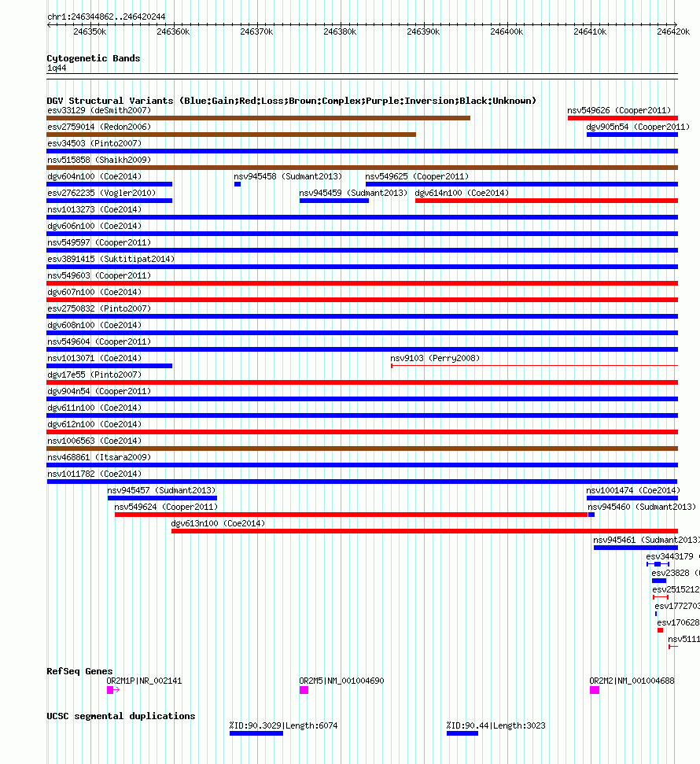The image size is (700, 764).
Task: Select the OR2M5 magenta gene box
Action: (304, 690)
